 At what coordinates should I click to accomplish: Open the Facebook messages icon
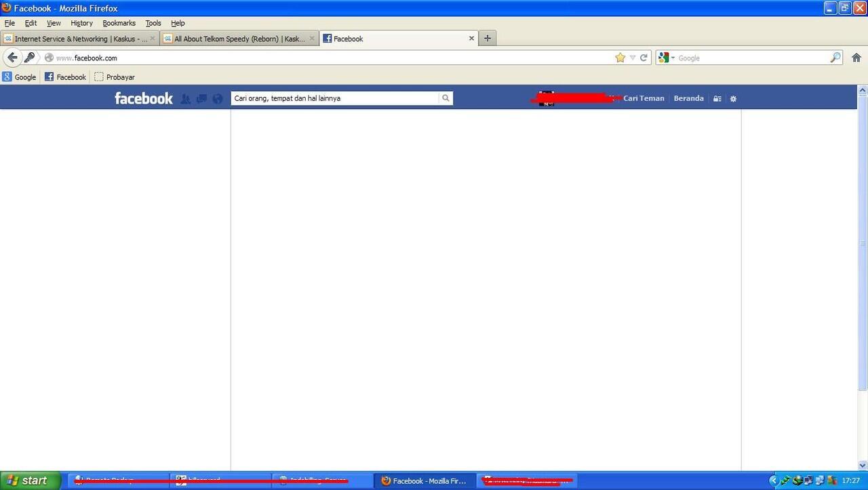pos(201,99)
